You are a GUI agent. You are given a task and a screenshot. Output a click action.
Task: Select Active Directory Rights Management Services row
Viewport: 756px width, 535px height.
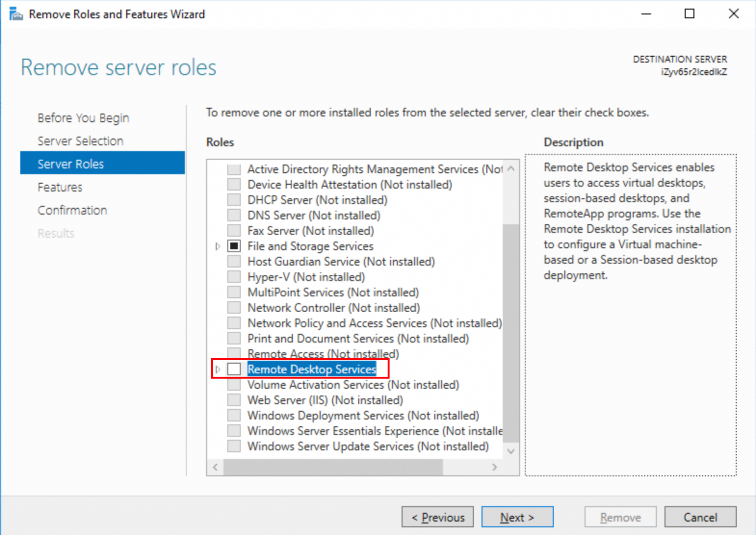pos(375,169)
